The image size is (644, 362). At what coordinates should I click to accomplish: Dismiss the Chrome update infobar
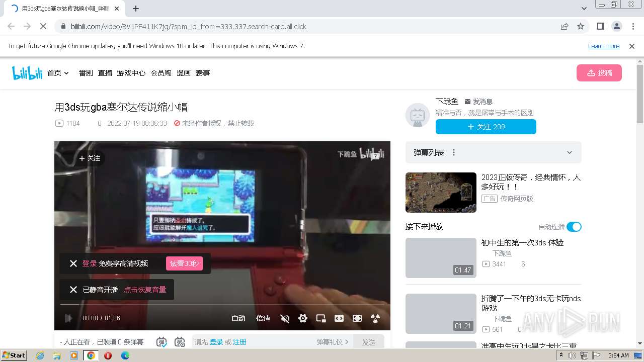tap(632, 46)
